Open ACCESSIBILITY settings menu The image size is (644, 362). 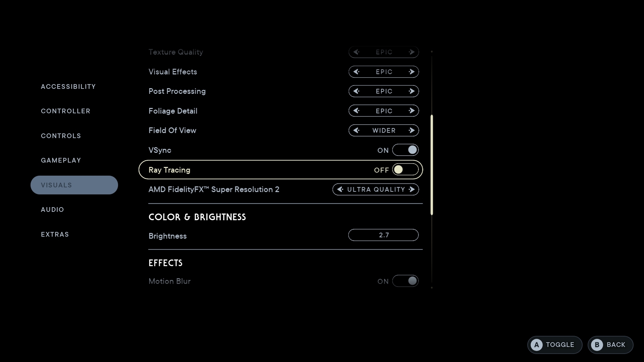(68, 86)
